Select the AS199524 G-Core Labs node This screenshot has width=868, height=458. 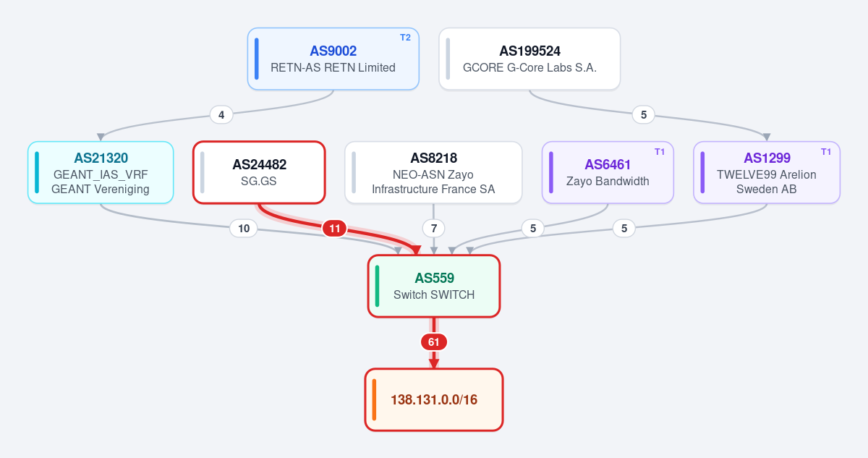click(x=529, y=59)
